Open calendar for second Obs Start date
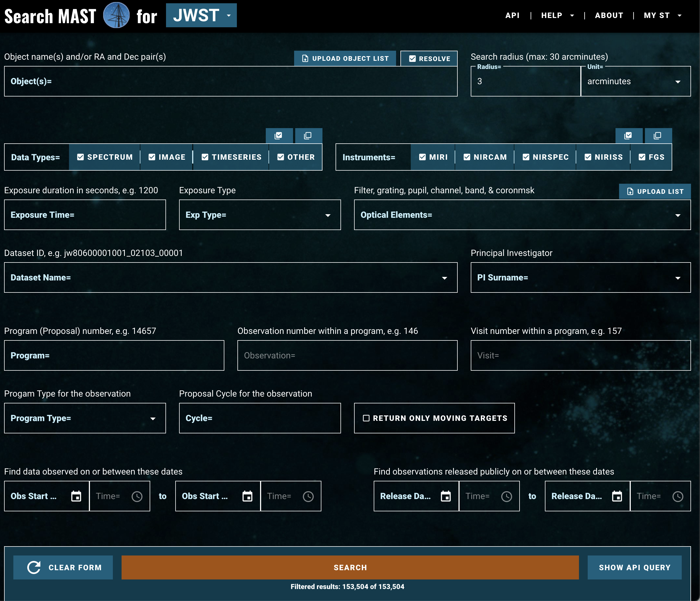Image resolution: width=700 pixels, height=601 pixels. click(x=248, y=496)
